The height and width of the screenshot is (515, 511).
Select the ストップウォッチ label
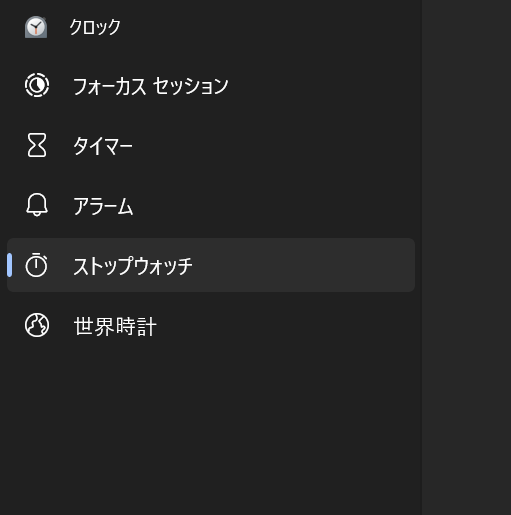pyautogui.click(x=133, y=266)
